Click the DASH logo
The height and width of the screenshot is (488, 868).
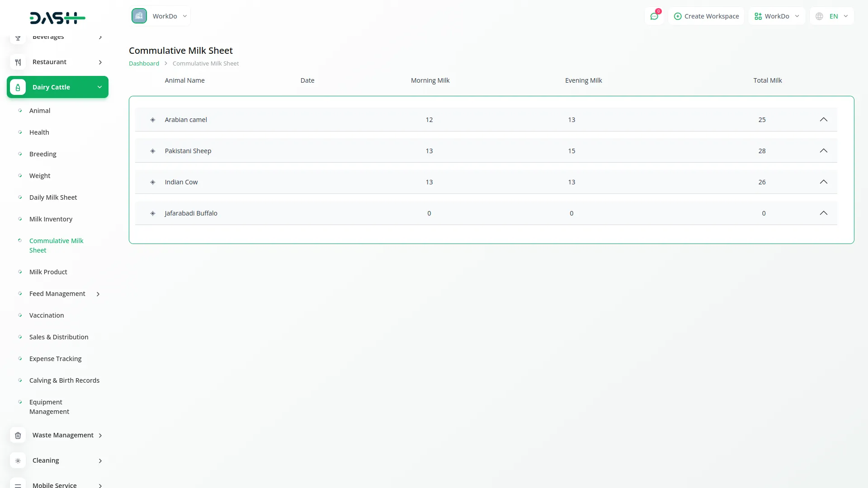pyautogui.click(x=57, y=18)
